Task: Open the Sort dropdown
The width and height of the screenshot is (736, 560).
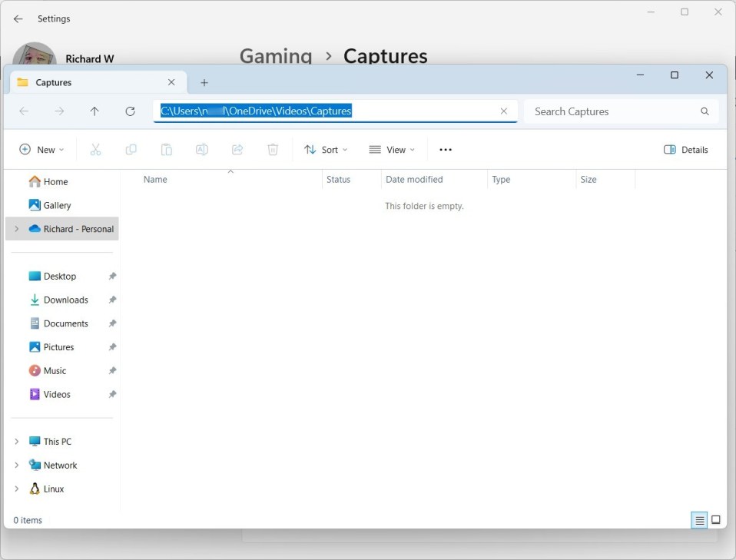Action: pyautogui.click(x=326, y=150)
